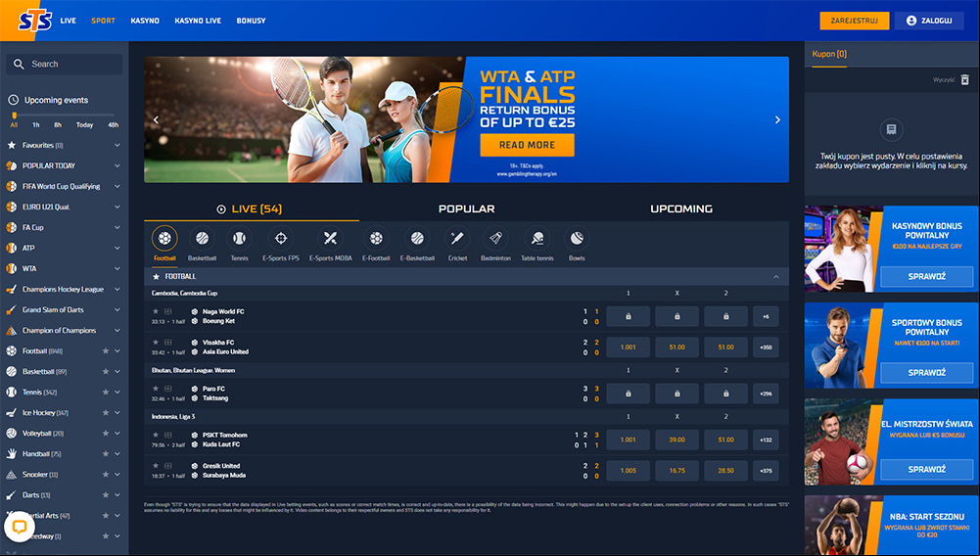Switch to the POPULAR tab

point(466,208)
